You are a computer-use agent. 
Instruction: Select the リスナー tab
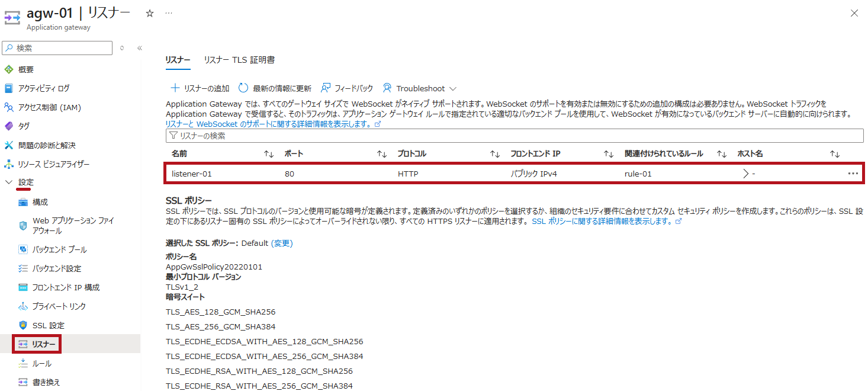[x=178, y=60]
